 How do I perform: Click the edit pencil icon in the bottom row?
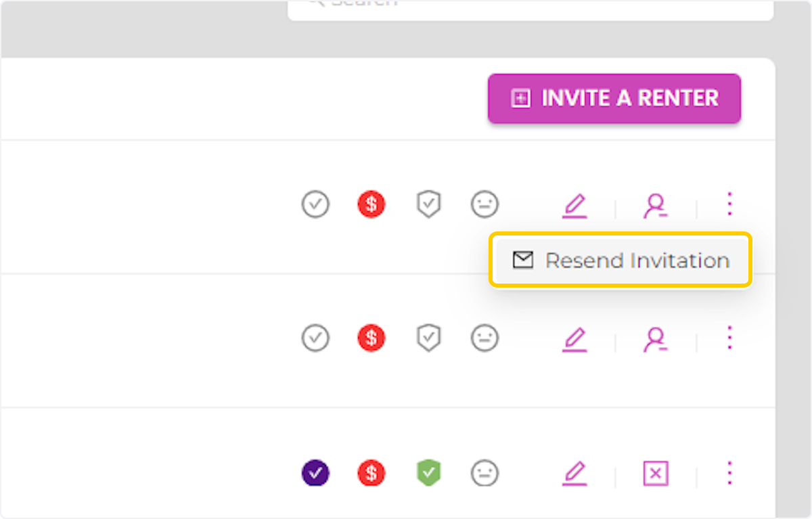pyautogui.click(x=574, y=473)
